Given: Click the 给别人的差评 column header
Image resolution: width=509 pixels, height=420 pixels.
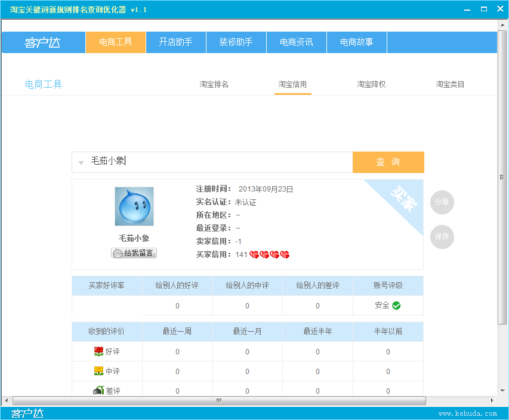Looking at the screenshot, I should pos(318,286).
